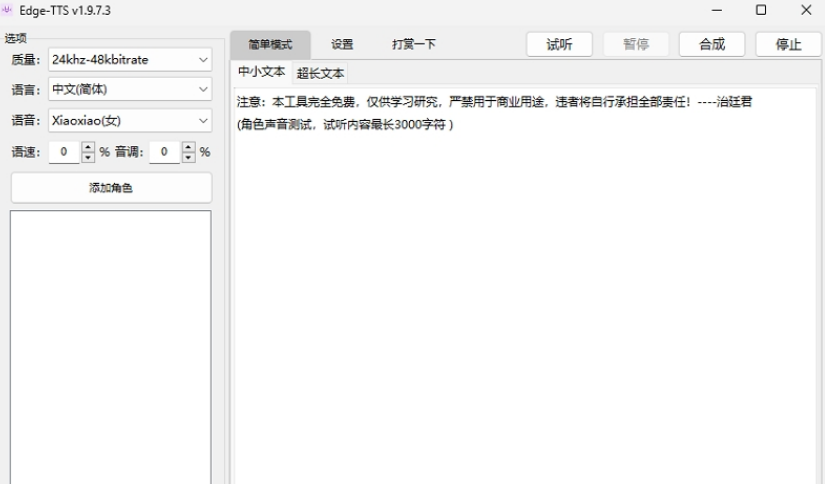Decrease 音调 pitch with down arrow
Image resolution: width=825 pixels, height=484 pixels.
pyautogui.click(x=188, y=157)
